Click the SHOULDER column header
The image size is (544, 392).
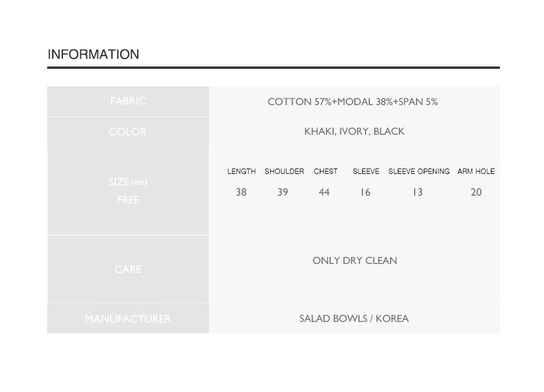[x=284, y=171]
